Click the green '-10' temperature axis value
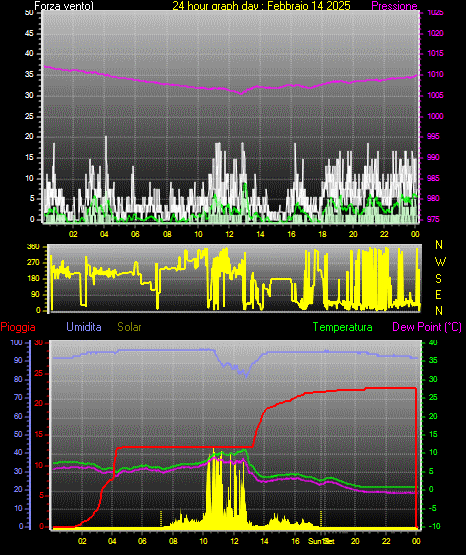This screenshot has height=555, width=466. 435,526
